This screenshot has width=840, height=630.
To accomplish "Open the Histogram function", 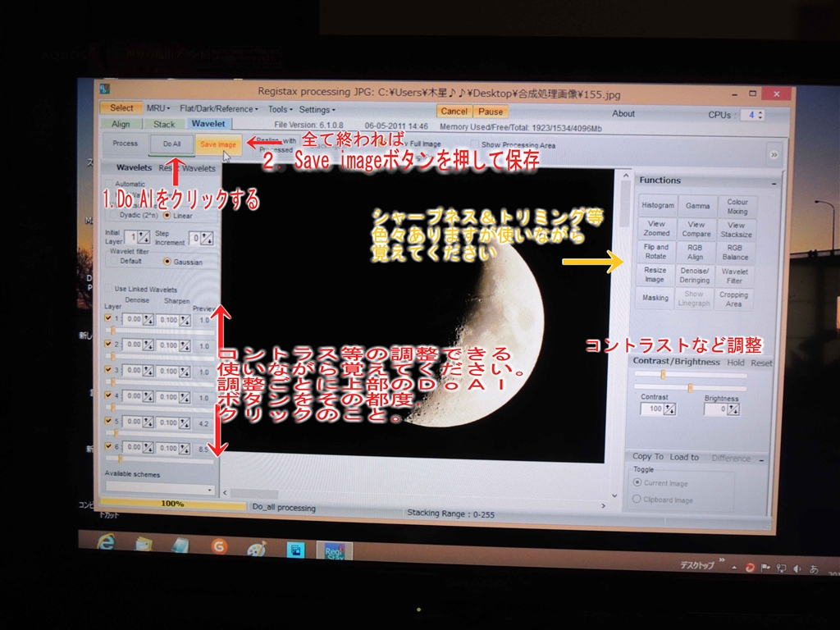I will (657, 205).
